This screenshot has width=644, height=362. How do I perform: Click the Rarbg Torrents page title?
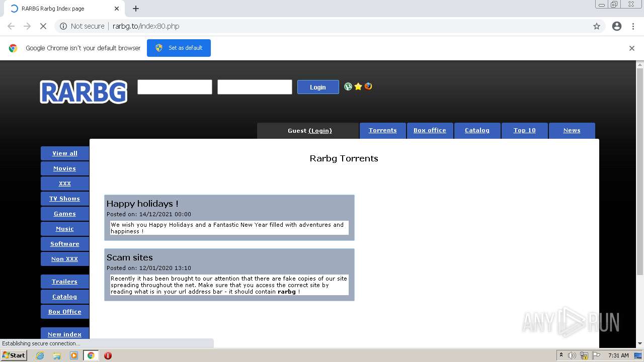pos(344,158)
